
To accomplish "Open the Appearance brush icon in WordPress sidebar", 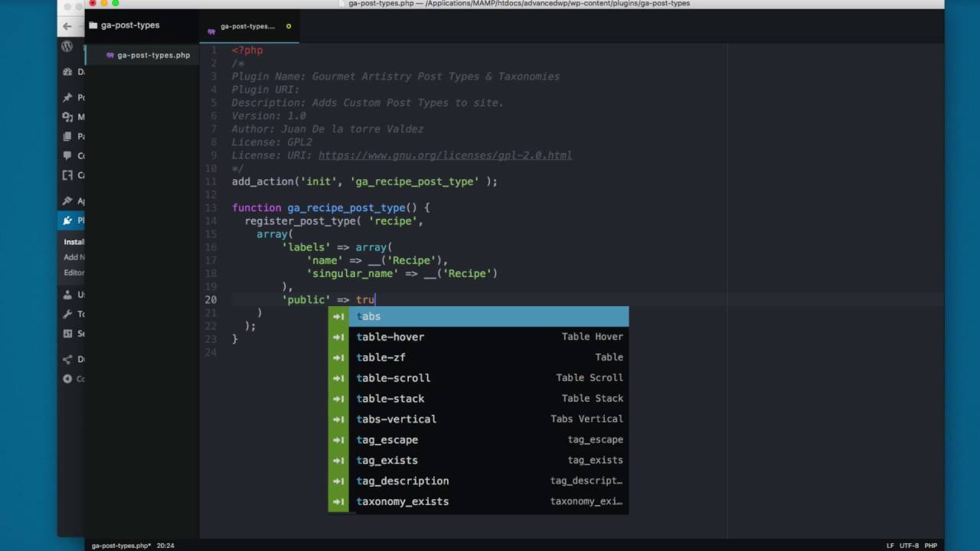I will click(68, 201).
